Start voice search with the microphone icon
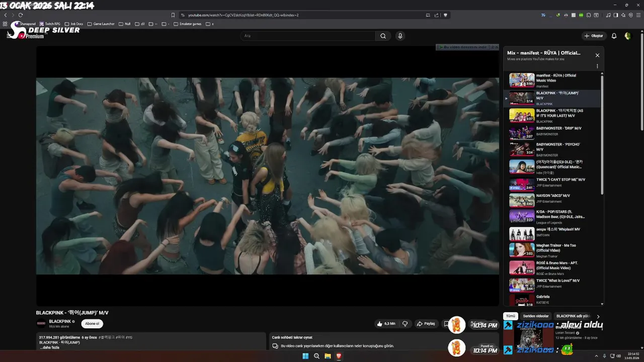This screenshot has height=362, width=644. click(400, 36)
